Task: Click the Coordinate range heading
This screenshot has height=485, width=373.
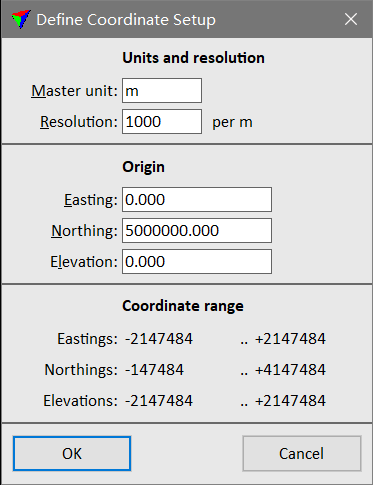Action: pos(183,306)
